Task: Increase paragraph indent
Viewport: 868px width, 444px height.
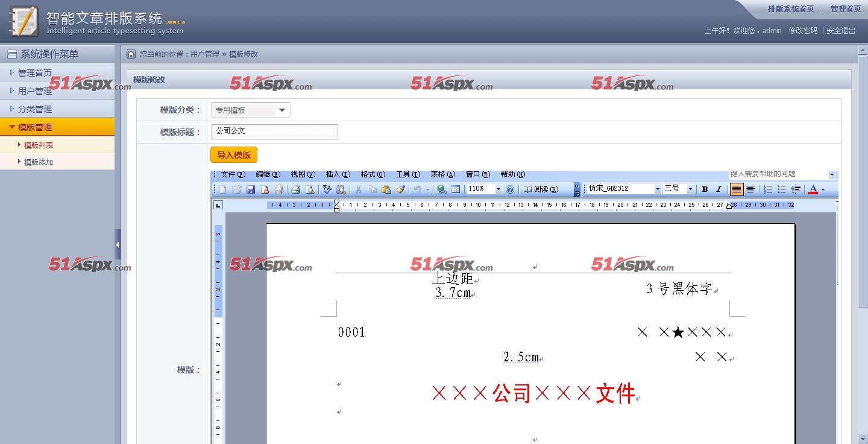Action: tap(796, 189)
